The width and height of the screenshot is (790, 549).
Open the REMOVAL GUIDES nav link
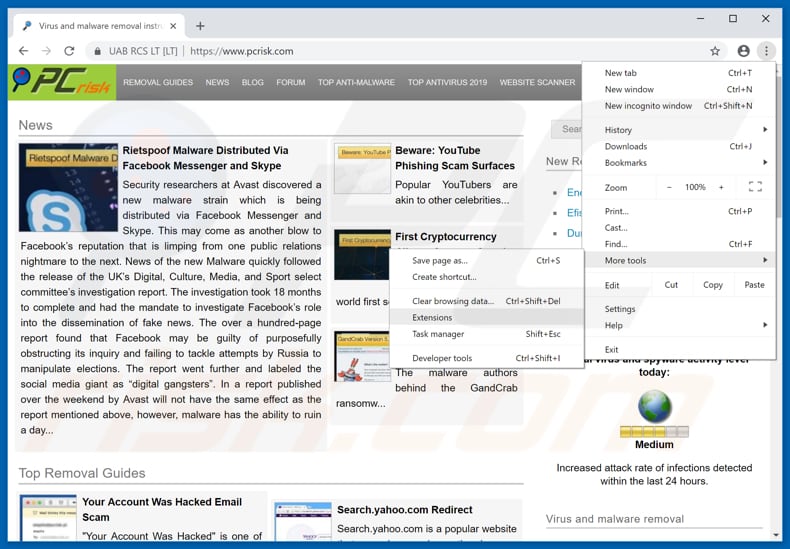(158, 82)
